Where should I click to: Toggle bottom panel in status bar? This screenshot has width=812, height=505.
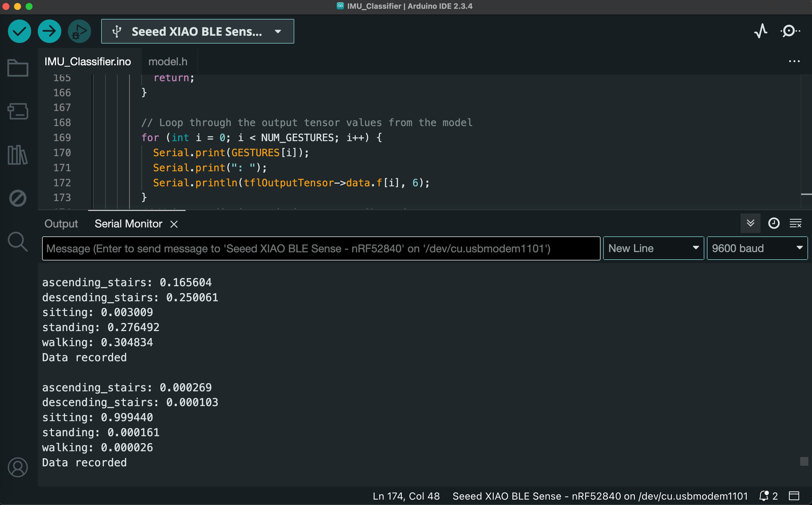point(794,496)
